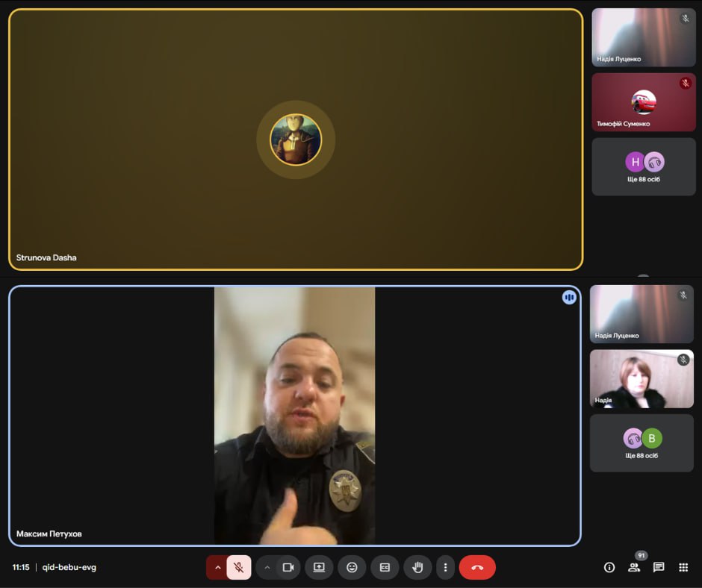Select Strunova Dasha's avatar
This screenshot has width=702, height=588.
296,140
